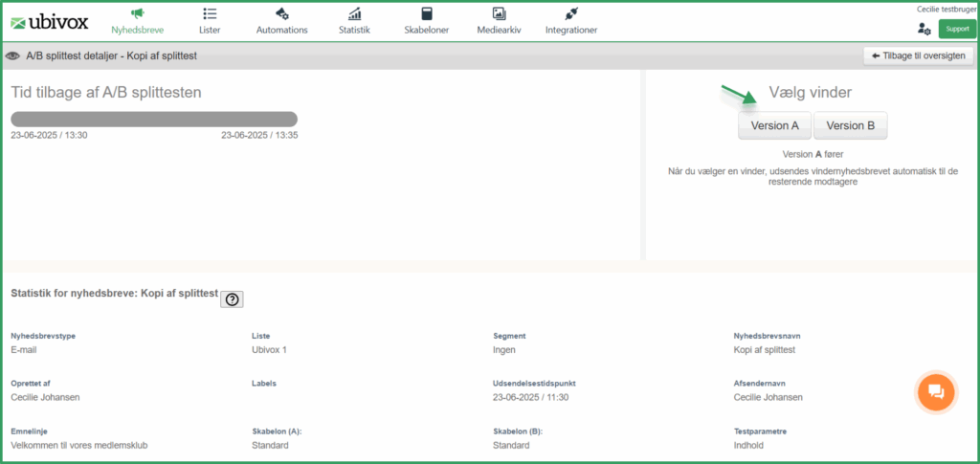Click the help question mark icon
Screen dimensions: 980x464
(232, 299)
